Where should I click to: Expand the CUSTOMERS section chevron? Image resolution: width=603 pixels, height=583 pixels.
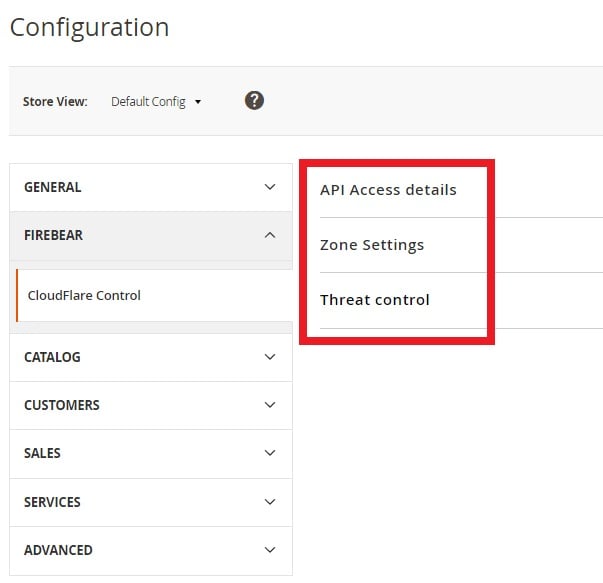pos(270,405)
